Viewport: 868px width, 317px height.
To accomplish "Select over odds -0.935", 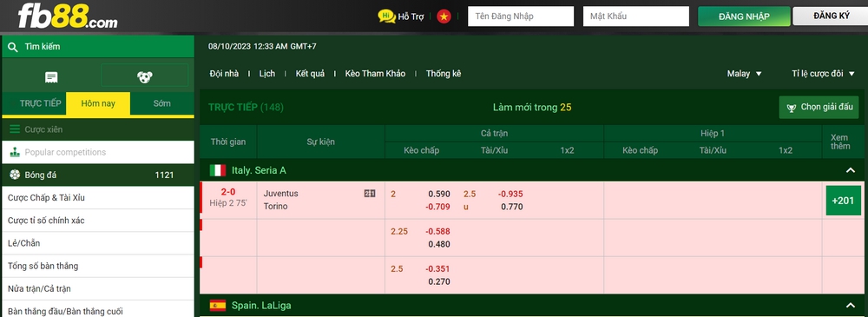I will (510, 194).
